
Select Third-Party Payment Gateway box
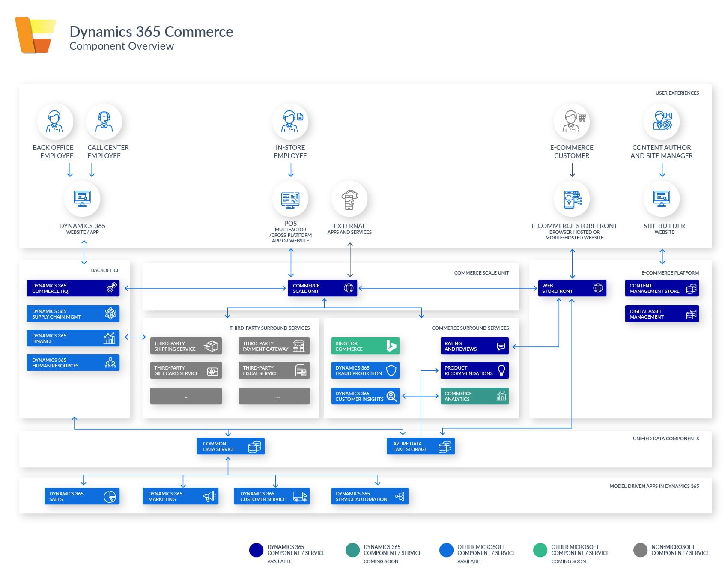(274, 346)
